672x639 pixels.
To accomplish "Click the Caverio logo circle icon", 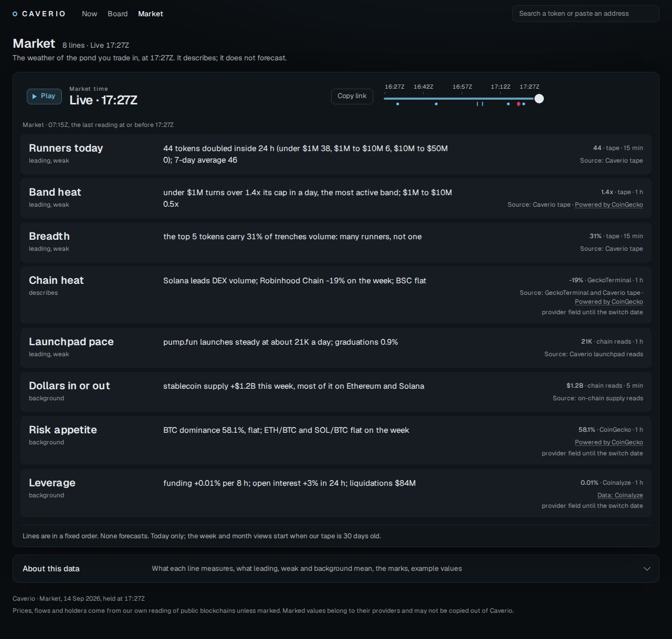I will tap(15, 14).
